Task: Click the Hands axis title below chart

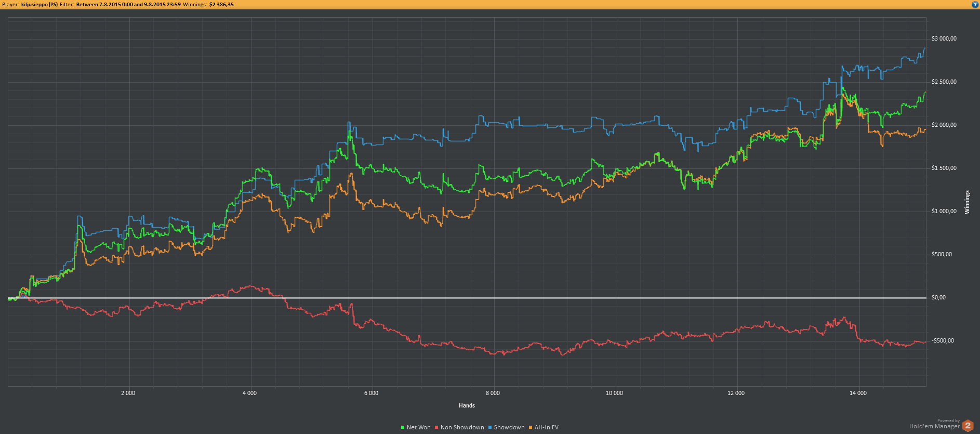Action: pos(467,405)
